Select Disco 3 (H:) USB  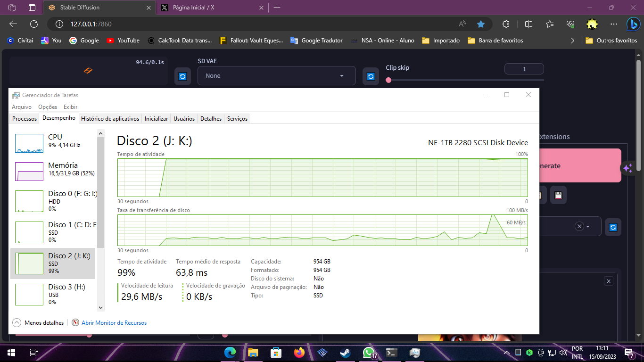pyautogui.click(x=53, y=294)
